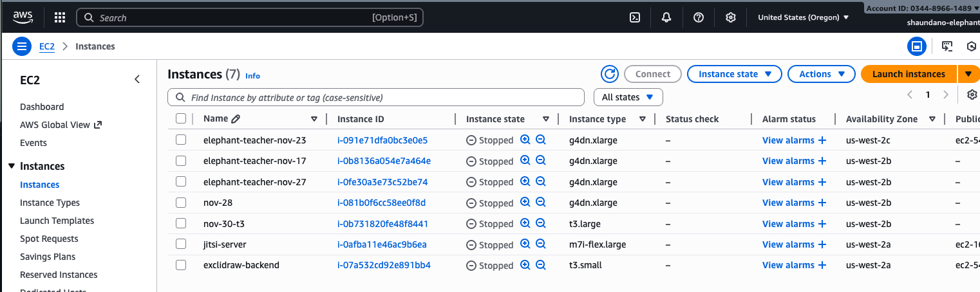The width and height of the screenshot is (980, 292).
Task: Click zoom-out filter for exclidraw-backend state
Action: tap(541, 265)
